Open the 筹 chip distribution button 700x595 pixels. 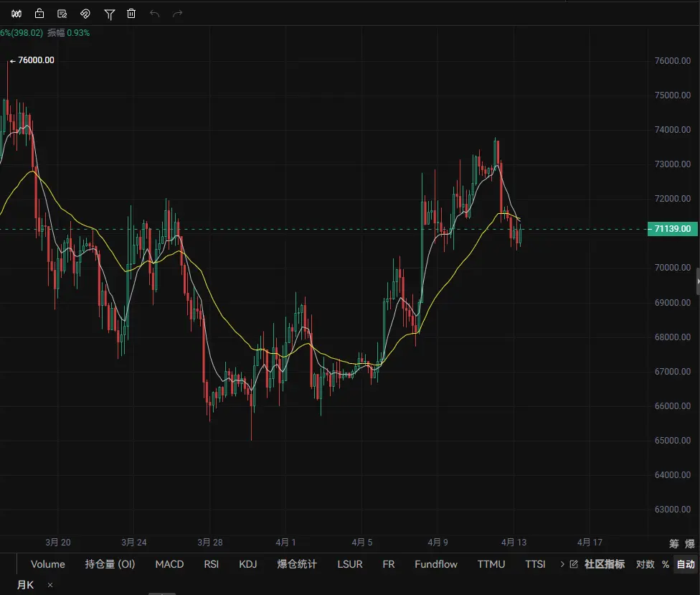[673, 543]
